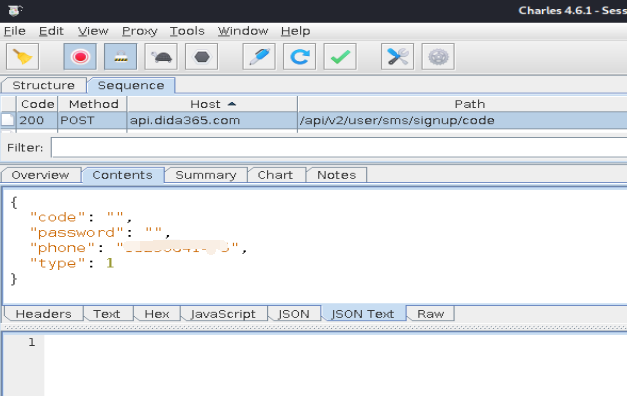Switch to the JSON view tab
The image size is (627, 396).
(294, 314)
